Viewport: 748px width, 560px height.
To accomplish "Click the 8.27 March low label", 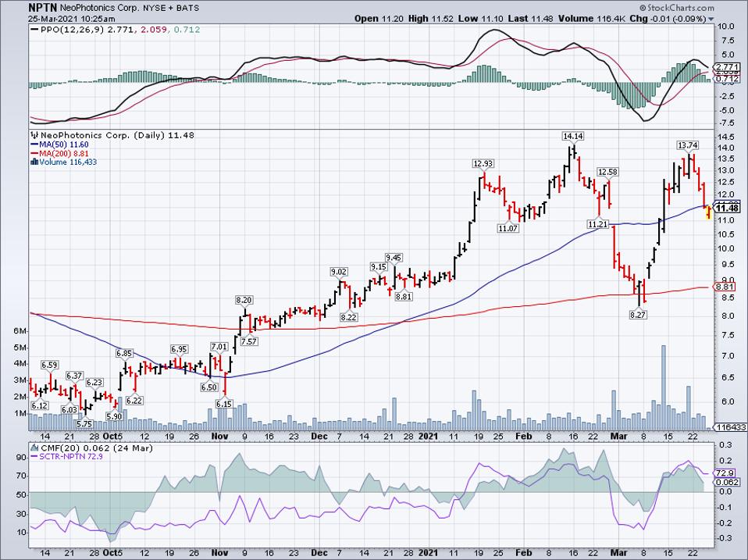I will tap(638, 315).
